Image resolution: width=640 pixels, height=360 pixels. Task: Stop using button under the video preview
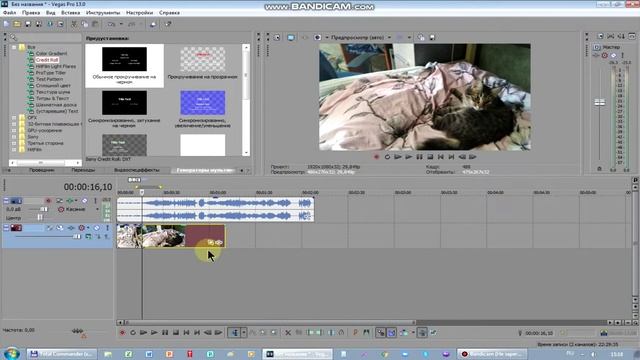[430, 157]
